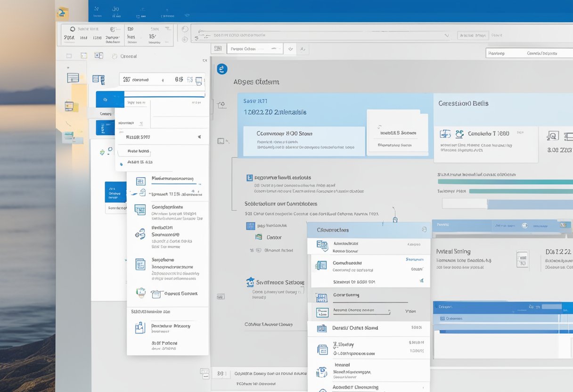The width and height of the screenshot is (573, 392).
Task: Toggle the circular switch in the Connectors panel header
Action: (x=424, y=229)
